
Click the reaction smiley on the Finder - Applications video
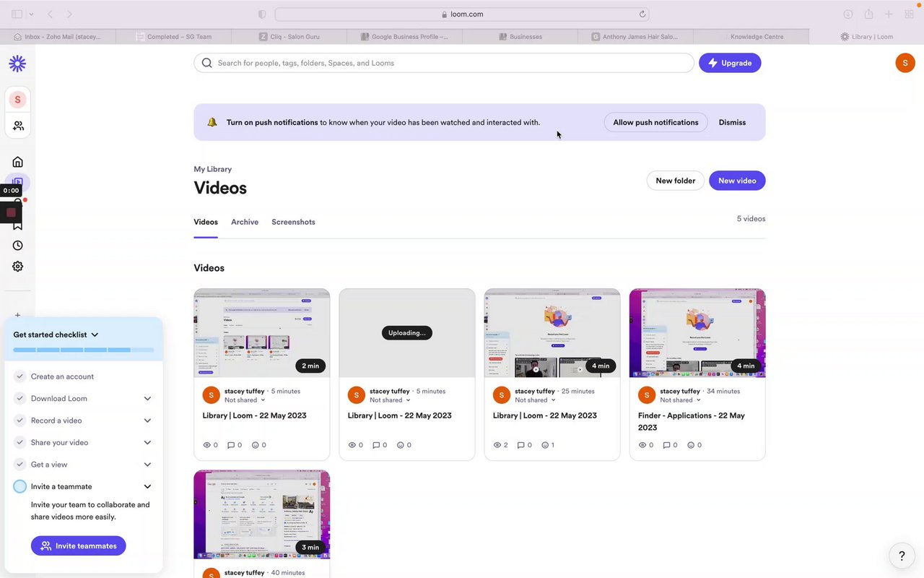pos(690,445)
